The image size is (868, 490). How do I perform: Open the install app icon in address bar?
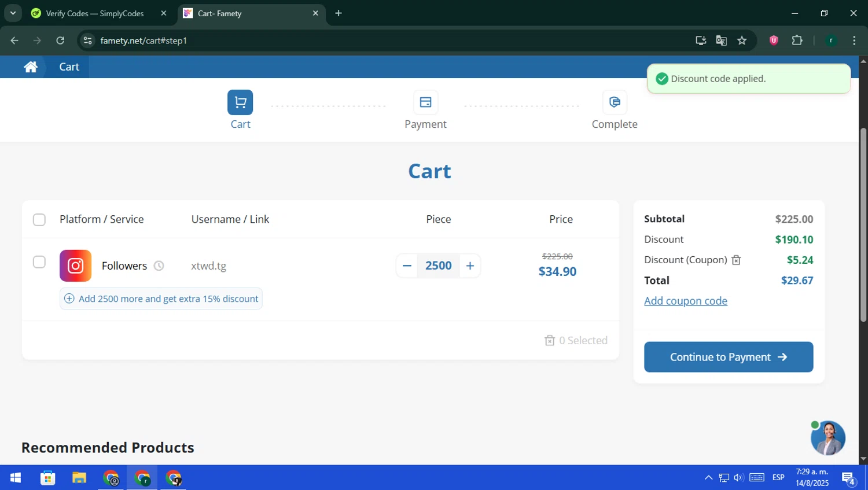pyautogui.click(x=701, y=40)
